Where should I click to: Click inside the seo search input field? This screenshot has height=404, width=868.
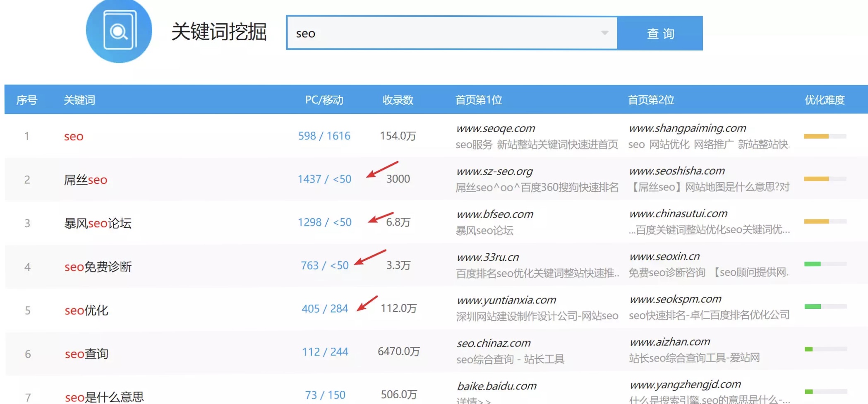click(x=414, y=34)
